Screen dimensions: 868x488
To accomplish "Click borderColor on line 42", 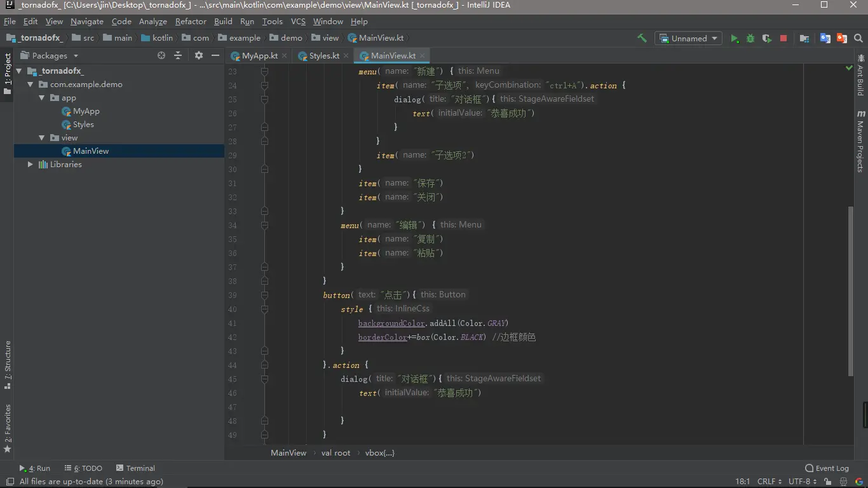I will point(383,337).
